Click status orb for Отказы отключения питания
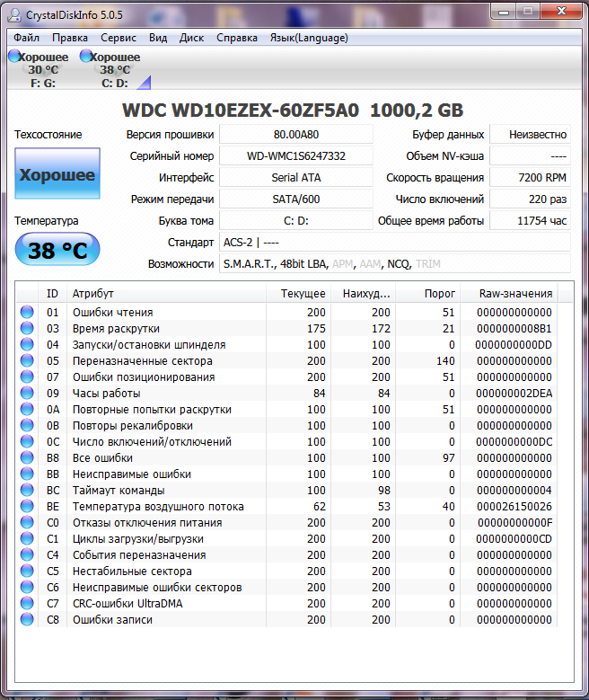589x700 pixels. (x=27, y=522)
